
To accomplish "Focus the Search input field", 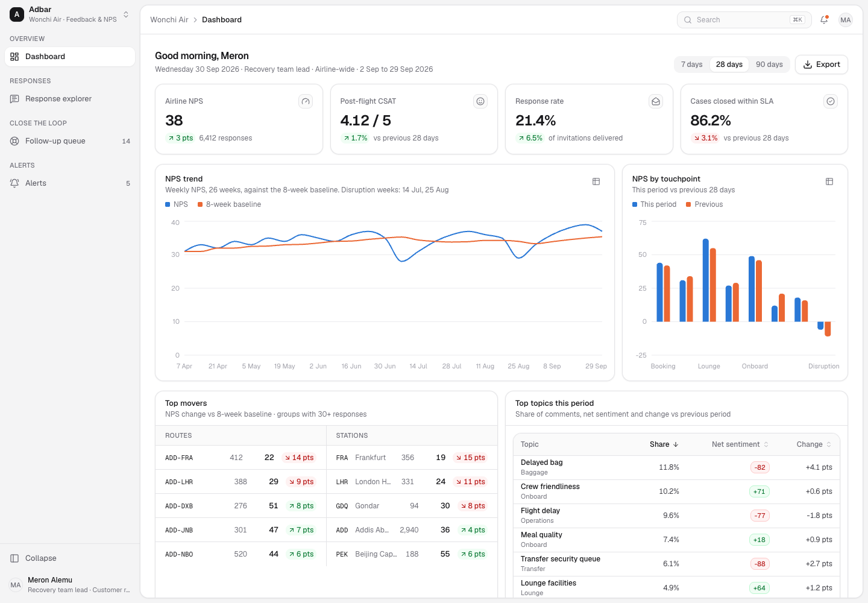I will (x=744, y=20).
